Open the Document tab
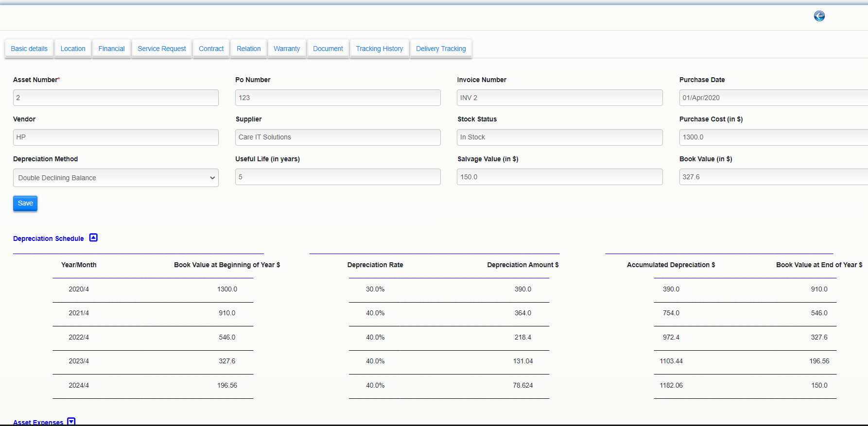The width and height of the screenshot is (868, 426). [328, 49]
